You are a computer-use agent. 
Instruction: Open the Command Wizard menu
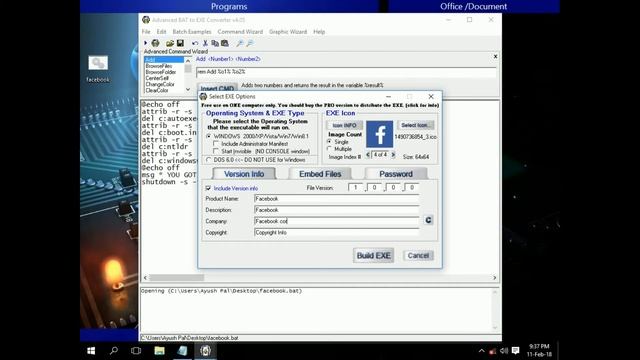pyautogui.click(x=240, y=32)
